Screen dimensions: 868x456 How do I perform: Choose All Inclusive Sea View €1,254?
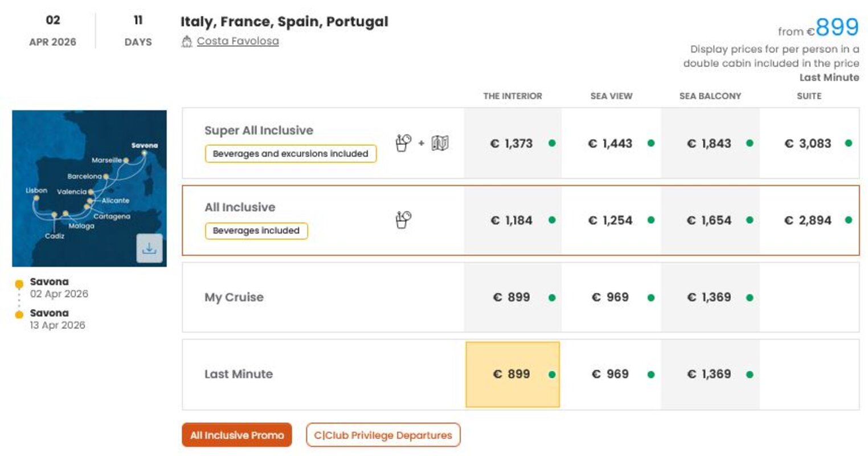point(610,221)
